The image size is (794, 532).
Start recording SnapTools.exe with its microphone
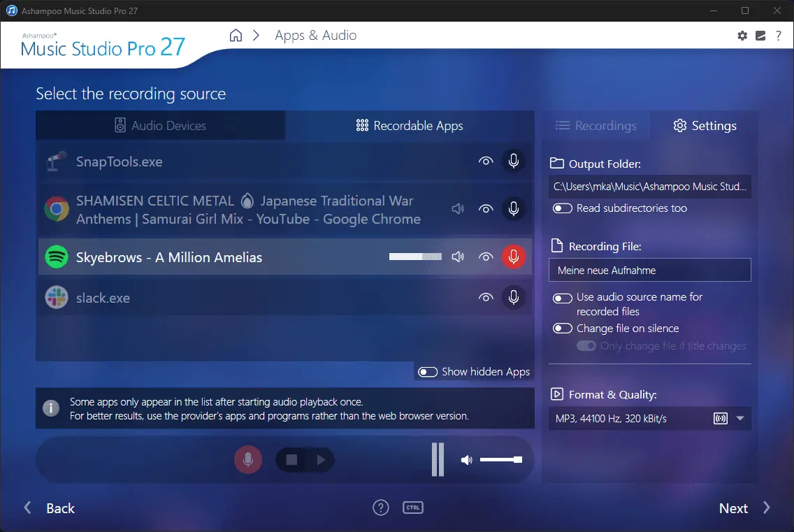tap(513, 161)
